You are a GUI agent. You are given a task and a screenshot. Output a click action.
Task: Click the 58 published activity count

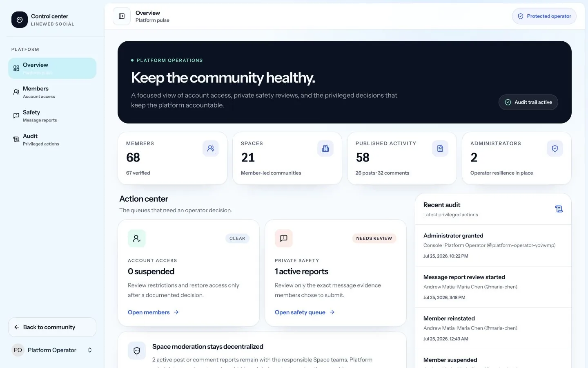(363, 157)
